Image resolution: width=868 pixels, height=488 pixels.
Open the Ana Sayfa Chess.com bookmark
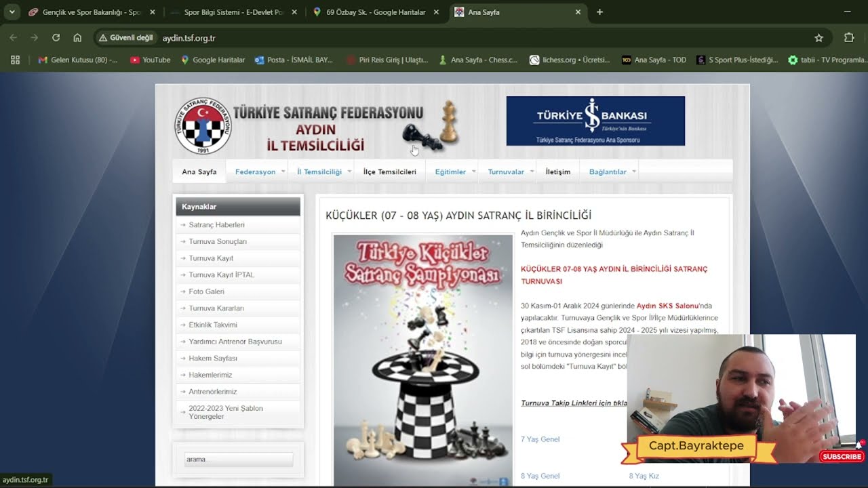[478, 60]
